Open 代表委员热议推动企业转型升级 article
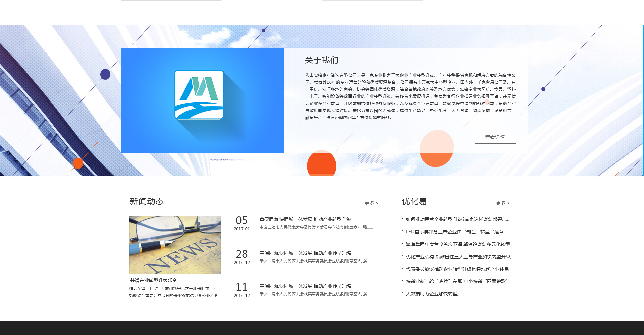This screenshot has width=644, height=335. (457, 269)
